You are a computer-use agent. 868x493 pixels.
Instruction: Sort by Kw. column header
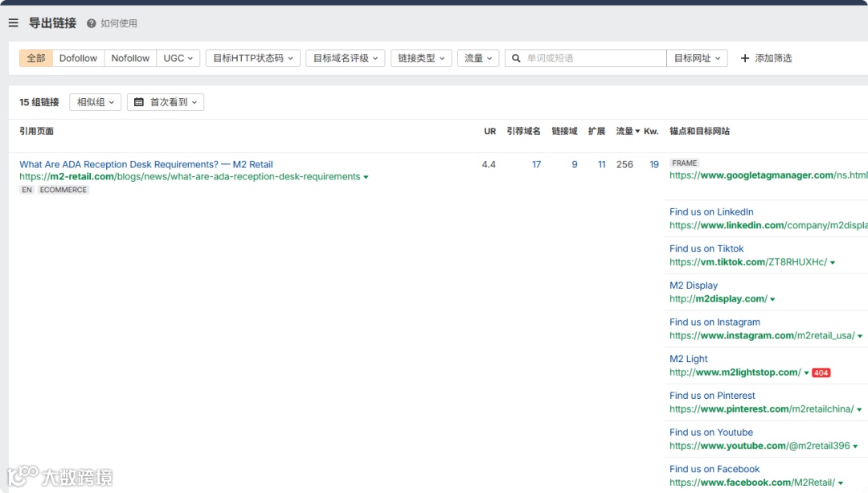tap(651, 131)
